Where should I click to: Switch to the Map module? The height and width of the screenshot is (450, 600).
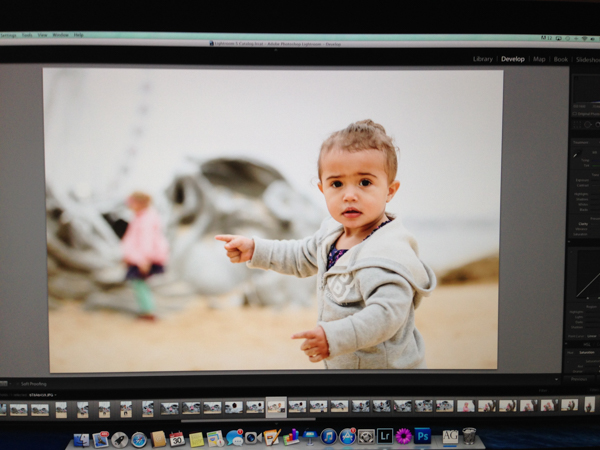click(539, 59)
